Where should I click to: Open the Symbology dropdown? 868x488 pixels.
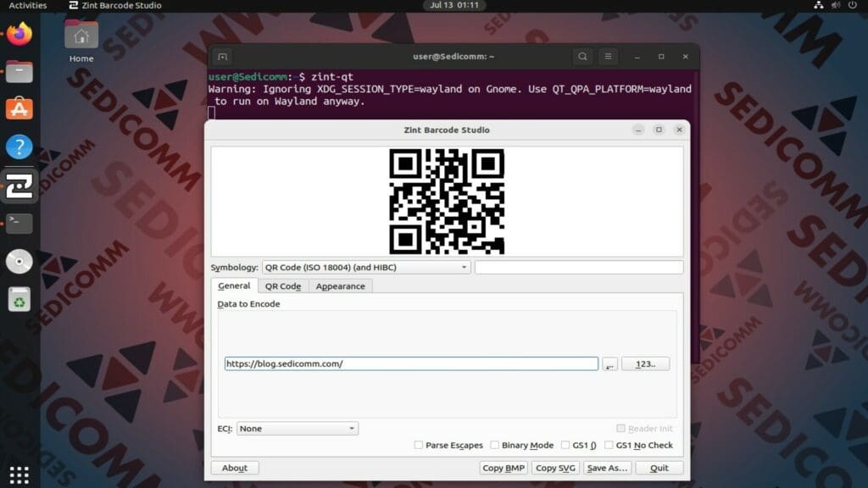click(x=366, y=267)
